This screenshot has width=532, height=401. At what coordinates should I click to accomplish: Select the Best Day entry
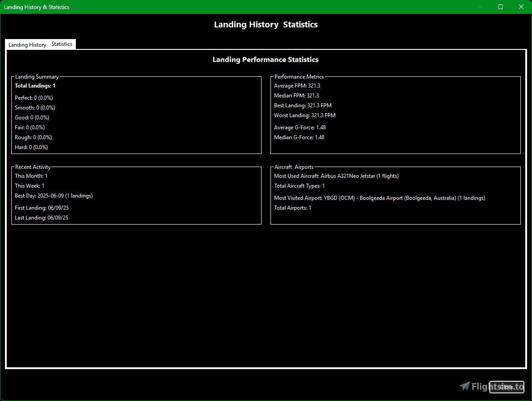[54, 196]
